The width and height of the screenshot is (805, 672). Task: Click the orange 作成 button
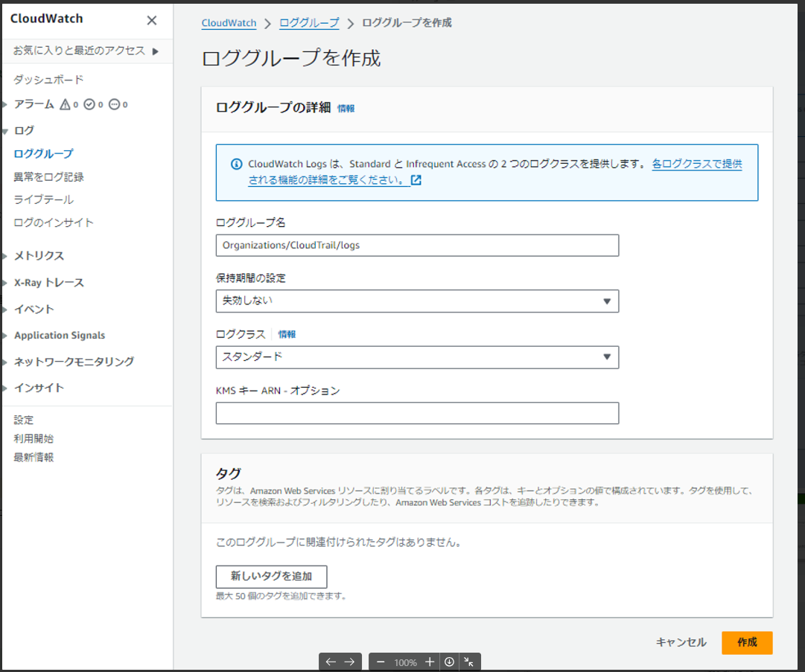[747, 643]
